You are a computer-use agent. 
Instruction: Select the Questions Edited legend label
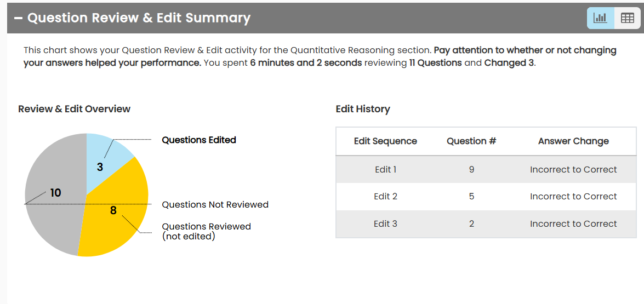[199, 140]
